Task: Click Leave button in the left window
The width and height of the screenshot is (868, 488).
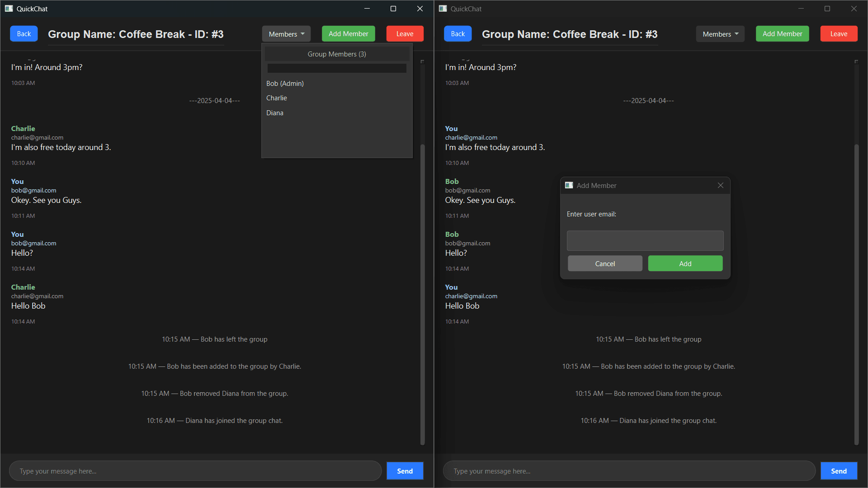Action: coord(405,34)
